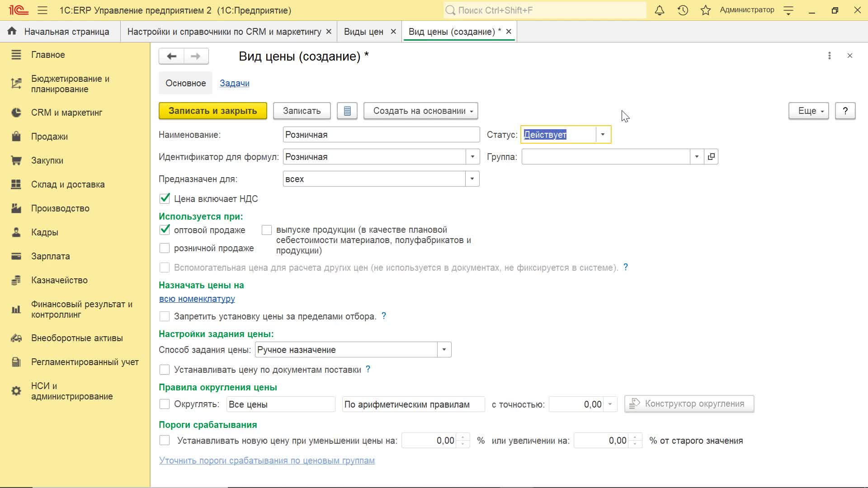Expand Идентификатор для формул dropdown
The image size is (868, 488).
coord(472,157)
